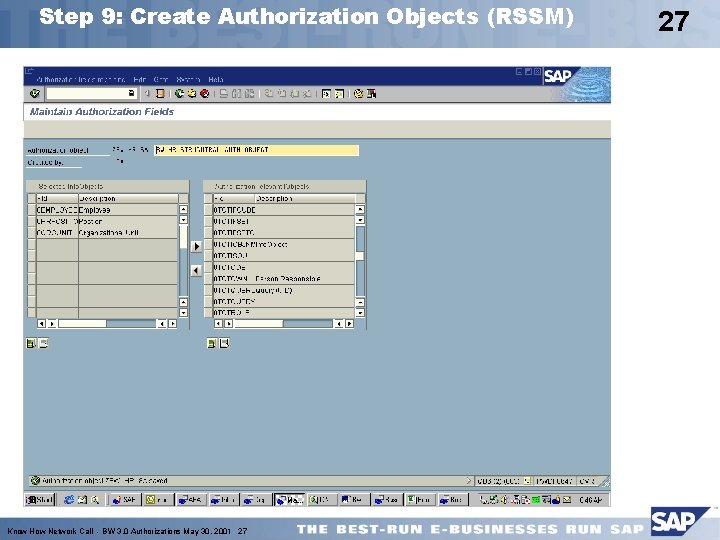The height and width of the screenshot is (540, 720).
Task: Click the Last Page icon
Action: click(307, 94)
